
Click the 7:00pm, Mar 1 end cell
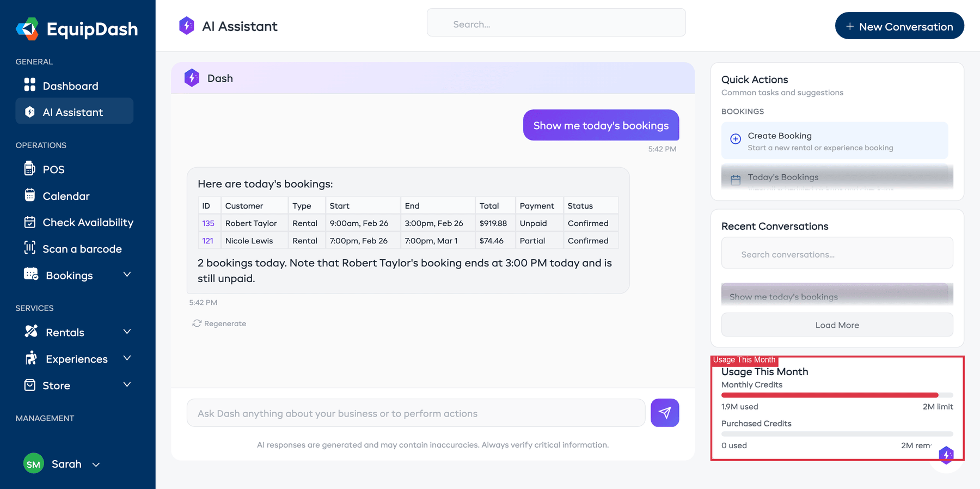point(438,241)
